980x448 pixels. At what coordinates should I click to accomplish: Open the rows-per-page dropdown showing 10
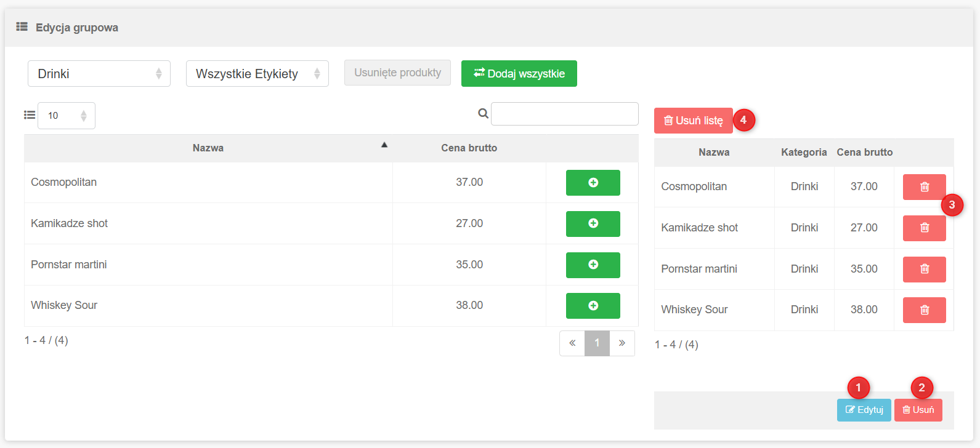tap(67, 116)
